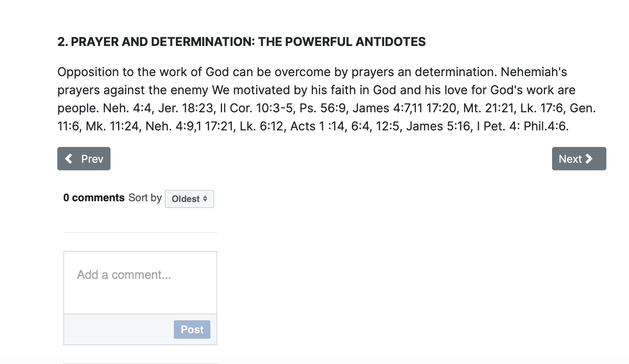Click the Jer. 18:23 scripture reference

click(x=186, y=108)
